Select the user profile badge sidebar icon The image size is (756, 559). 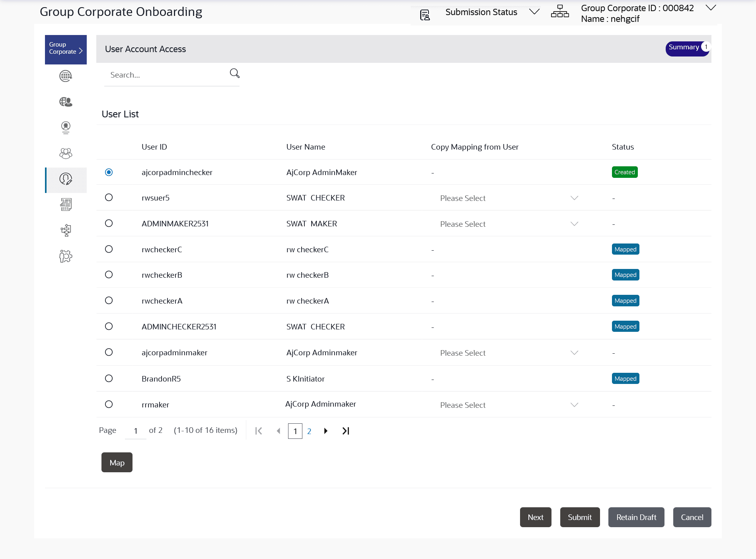pyautogui.click(x=65, y=127)
